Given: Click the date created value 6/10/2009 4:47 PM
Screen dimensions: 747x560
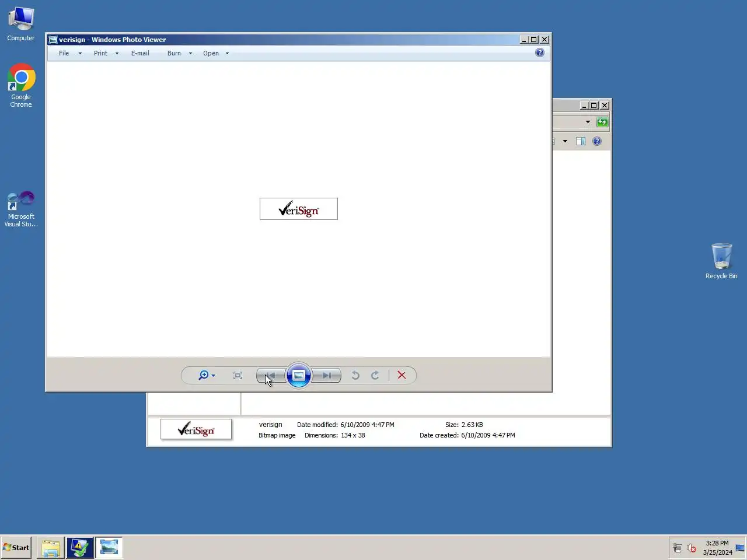Looking at the screenshot, I should 488,435.
